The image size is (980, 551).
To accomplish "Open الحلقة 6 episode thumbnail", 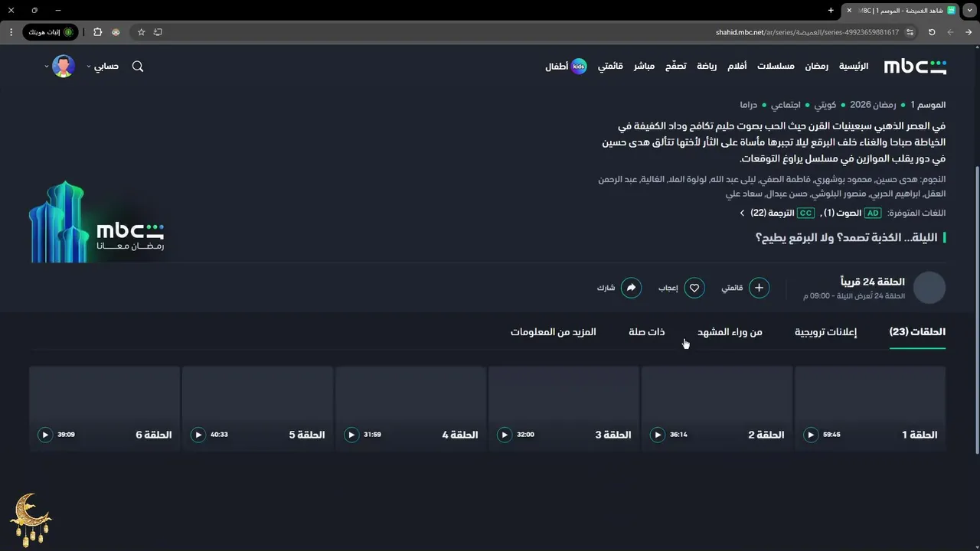I will [105, 409].
